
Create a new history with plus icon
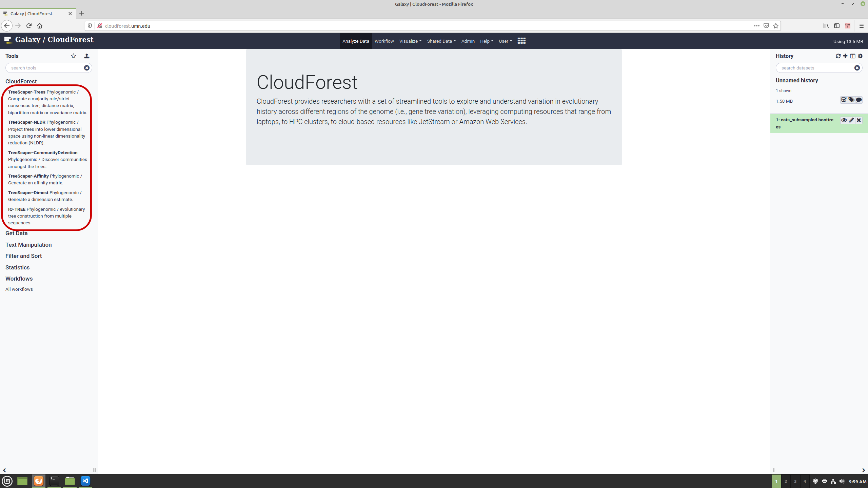(845, 56)
